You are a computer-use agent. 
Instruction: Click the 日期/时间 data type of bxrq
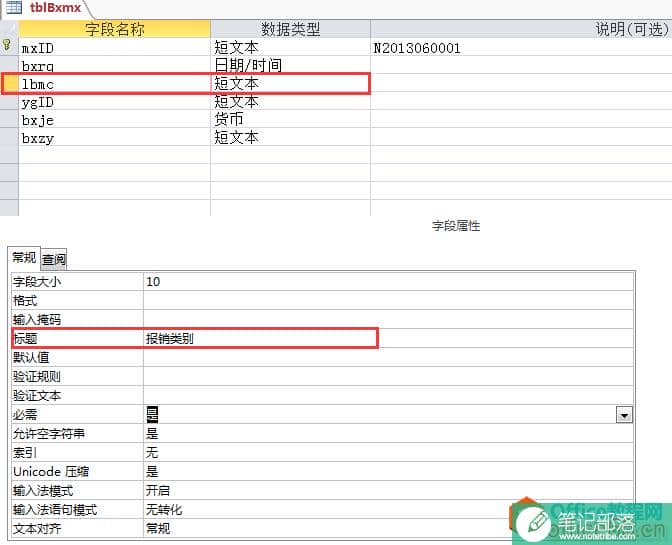290,66
